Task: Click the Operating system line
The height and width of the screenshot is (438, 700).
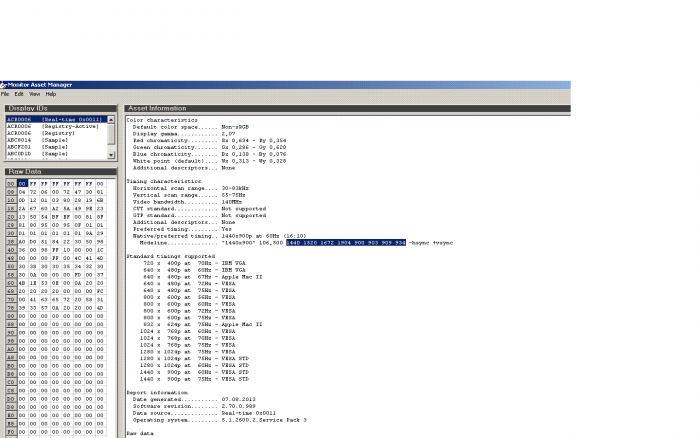Action: 220,420
